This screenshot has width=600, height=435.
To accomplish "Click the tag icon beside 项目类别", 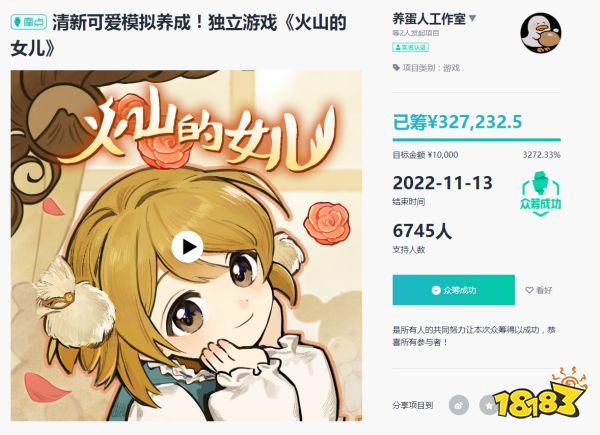I will point(396,68).
